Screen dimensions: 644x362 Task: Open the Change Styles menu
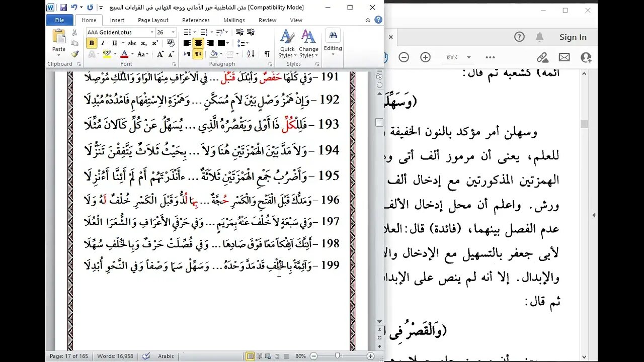tap(308, 44)
